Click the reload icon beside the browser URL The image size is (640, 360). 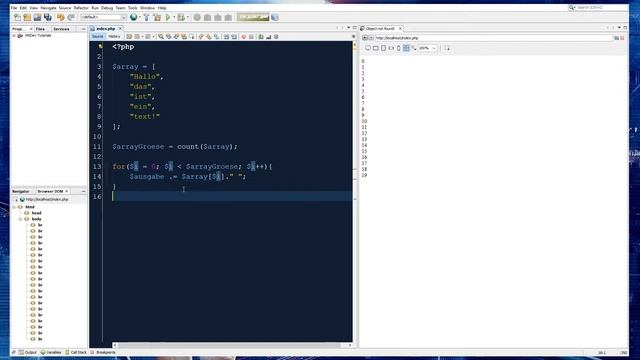[x=616, y=38]
